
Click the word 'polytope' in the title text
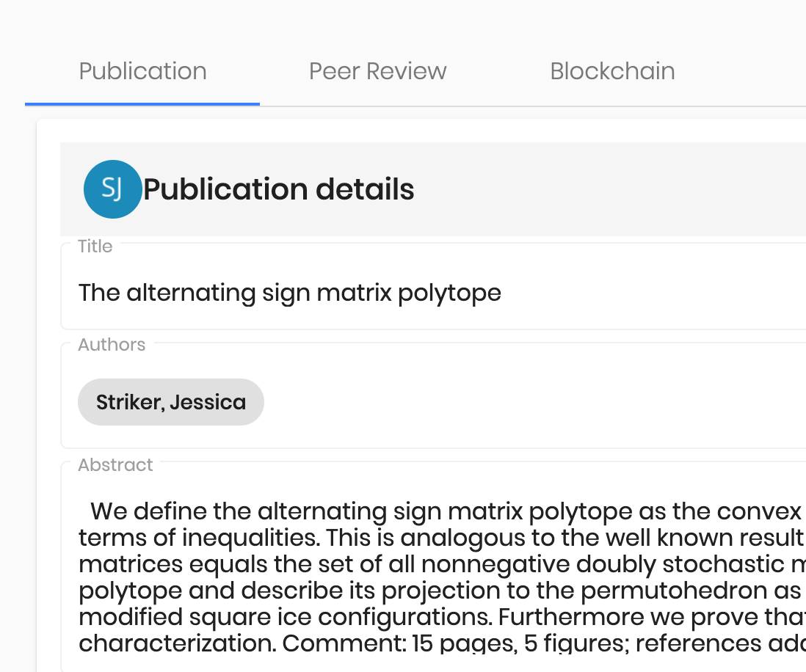click(x=449, y=293)
